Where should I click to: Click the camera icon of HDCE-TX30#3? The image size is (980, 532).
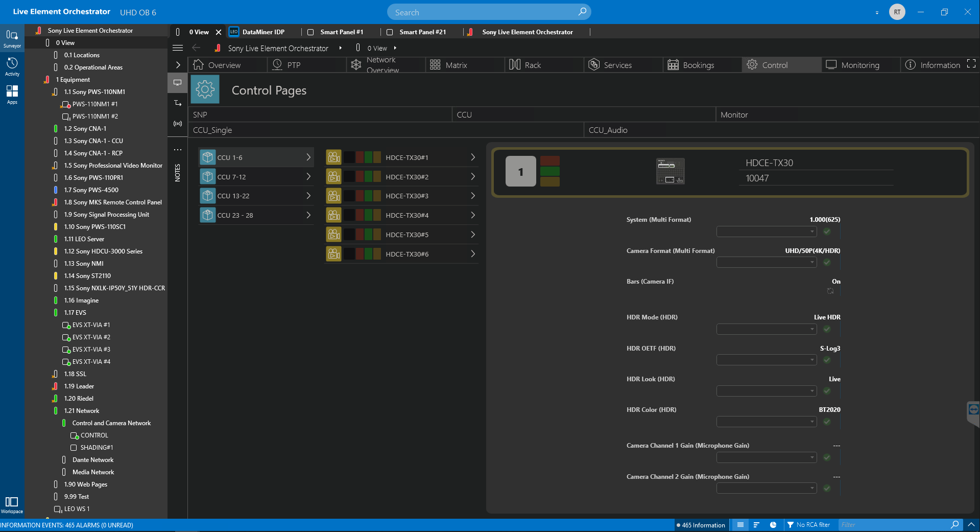point(334,196)
